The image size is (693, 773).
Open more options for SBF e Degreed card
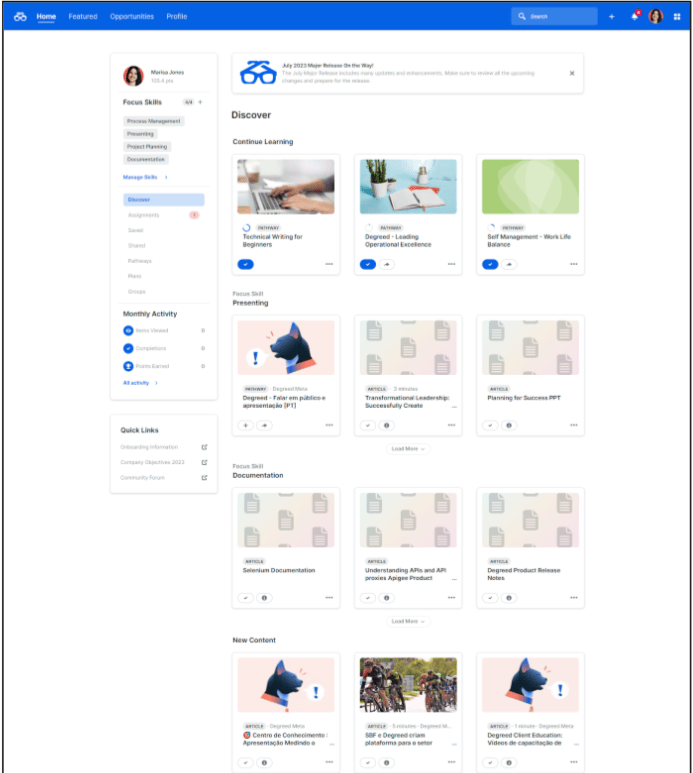pos(451,762)
